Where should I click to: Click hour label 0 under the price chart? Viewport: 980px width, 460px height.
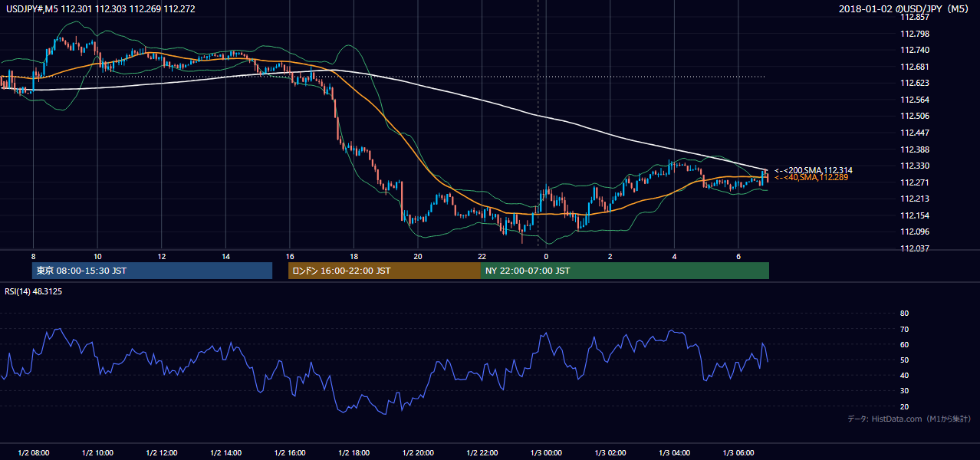click(546, 256)
